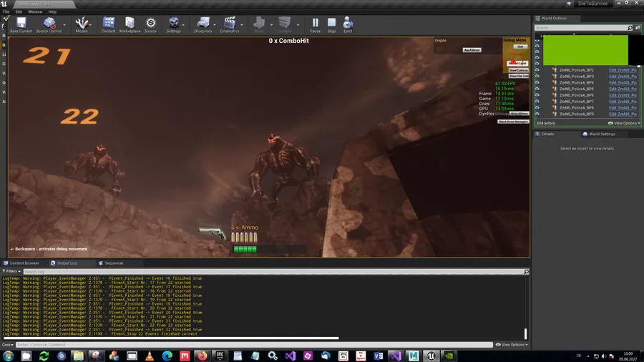Click the Output Log vertical scrollbar
The height and width of the screenshot is (362, 644).
[x=525, y=333]
